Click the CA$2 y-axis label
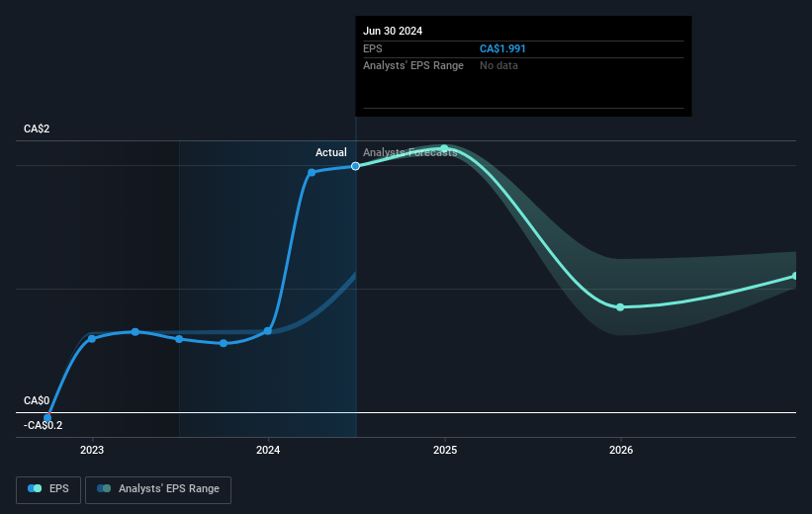This screenshot has width=812, height=514. (x=37, y=128)
